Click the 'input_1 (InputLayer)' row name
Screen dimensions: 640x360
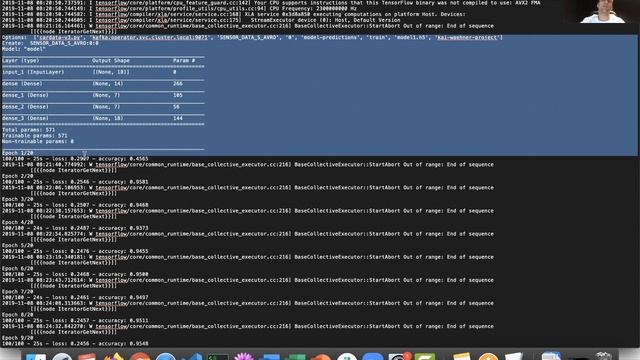click(33, 72)
